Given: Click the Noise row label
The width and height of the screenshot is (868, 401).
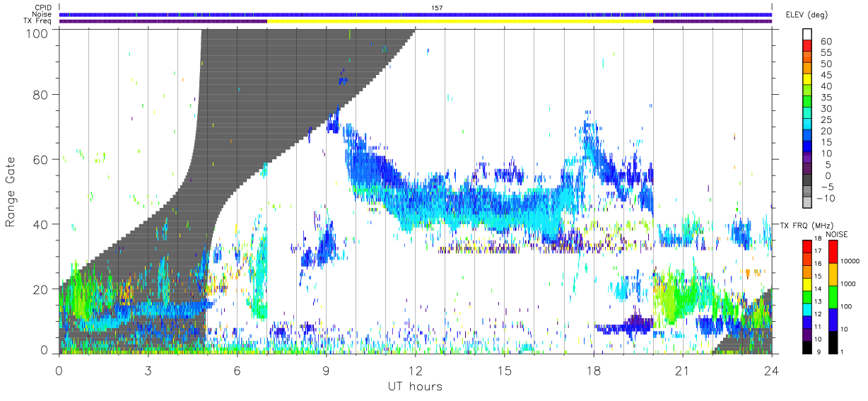Looking at the screenshot, I should (42, 14).
